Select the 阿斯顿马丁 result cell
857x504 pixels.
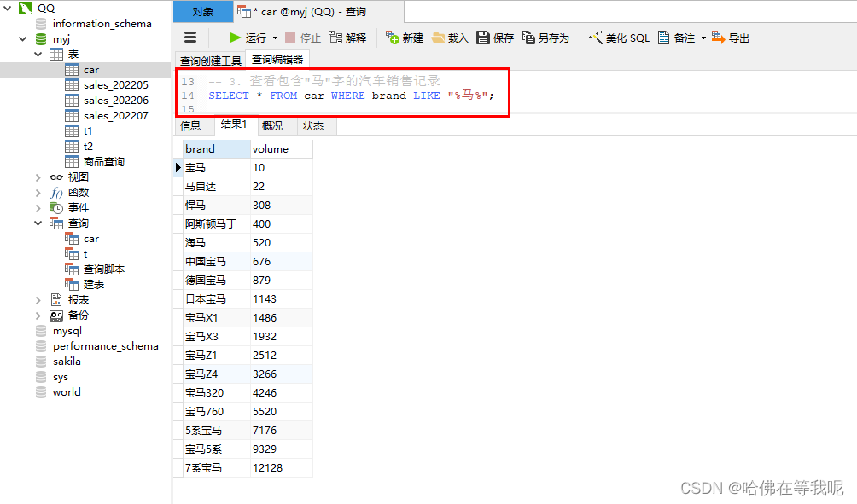tap(217, 224)
